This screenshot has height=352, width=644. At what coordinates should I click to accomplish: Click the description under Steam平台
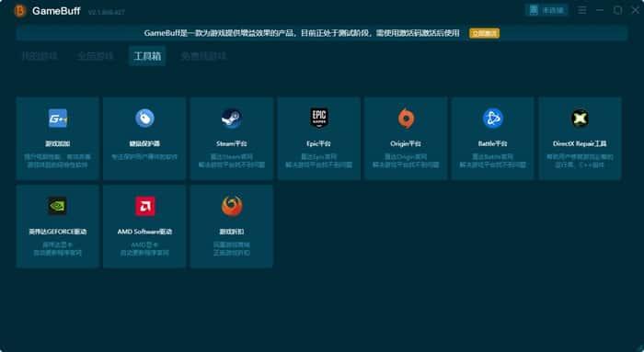[232, 161]
